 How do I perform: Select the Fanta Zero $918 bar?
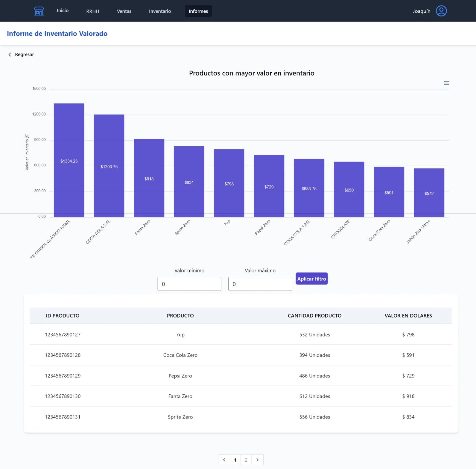tap(149, 178)
